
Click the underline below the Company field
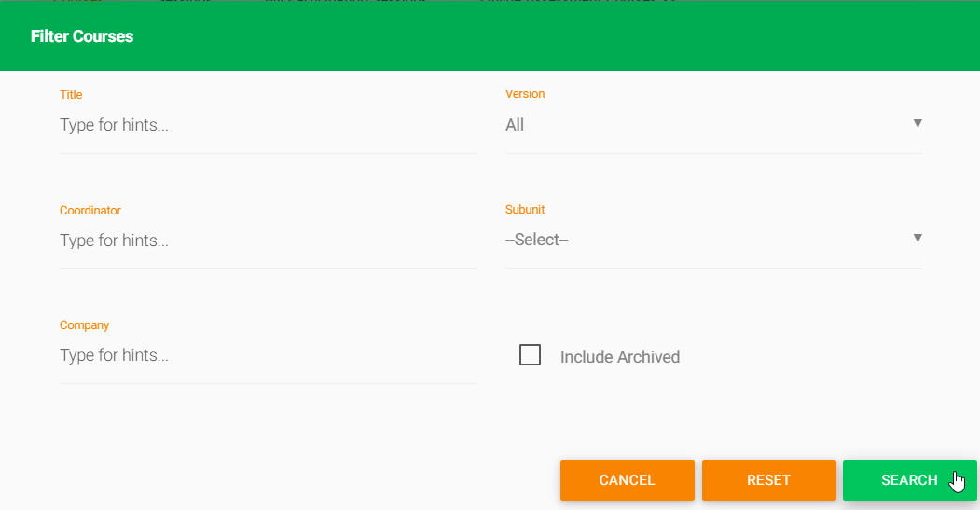coord(268,383)
